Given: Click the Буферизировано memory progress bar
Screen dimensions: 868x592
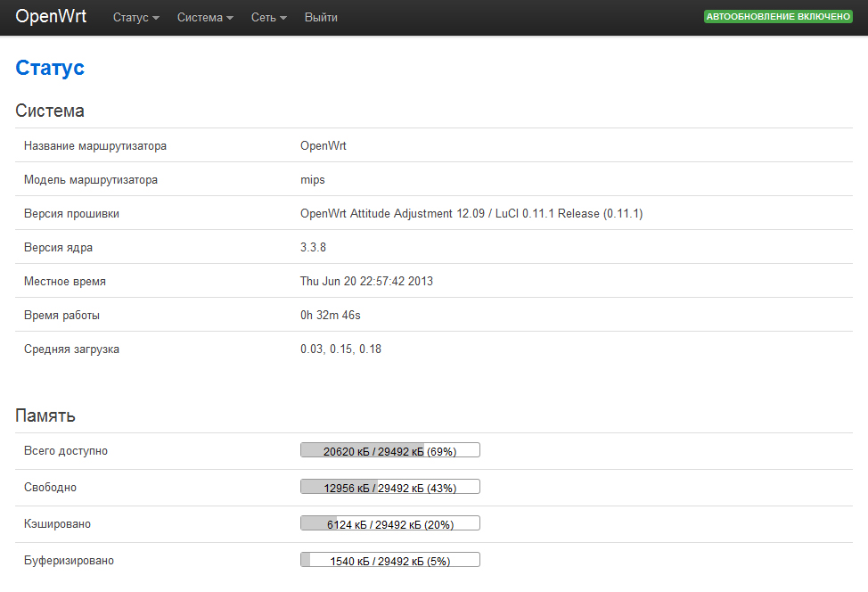Looking at the screenshot, I should coord(389,560).
